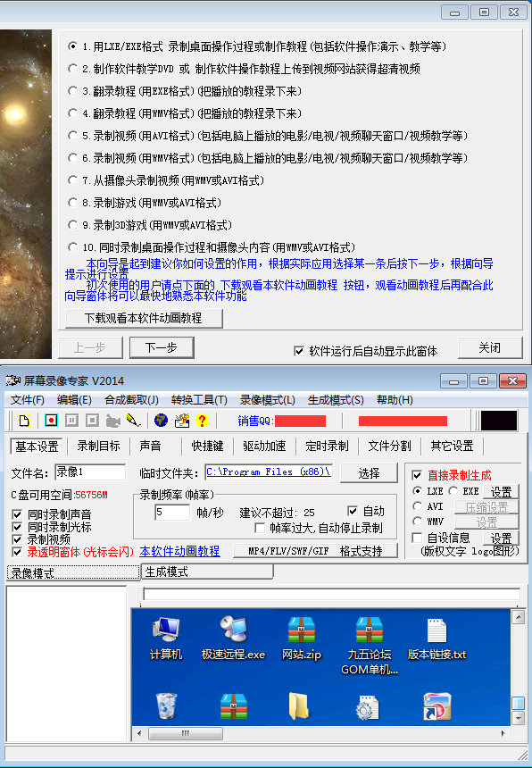Click the pen tool toolbar icon

[x=133, y=421]
